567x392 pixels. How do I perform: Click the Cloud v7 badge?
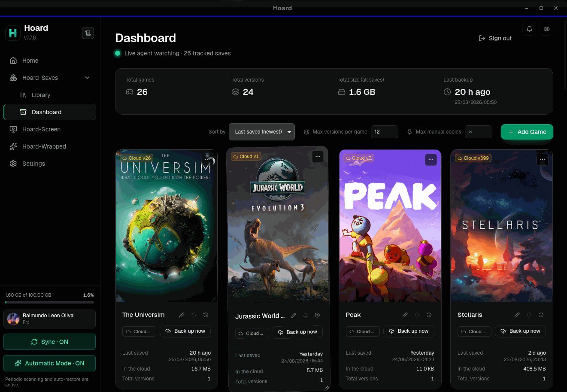[358, 158]
